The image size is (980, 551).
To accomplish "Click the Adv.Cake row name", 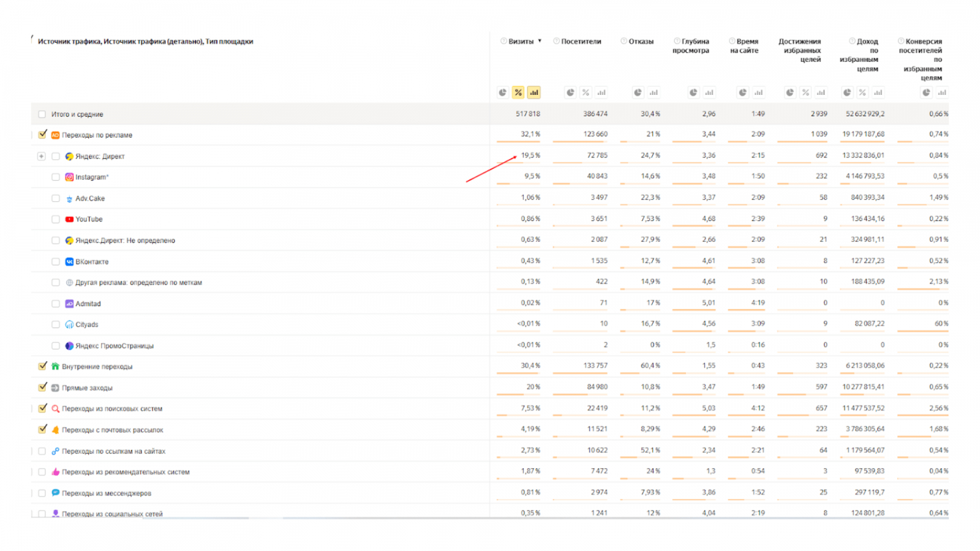I will click(90, 198).
